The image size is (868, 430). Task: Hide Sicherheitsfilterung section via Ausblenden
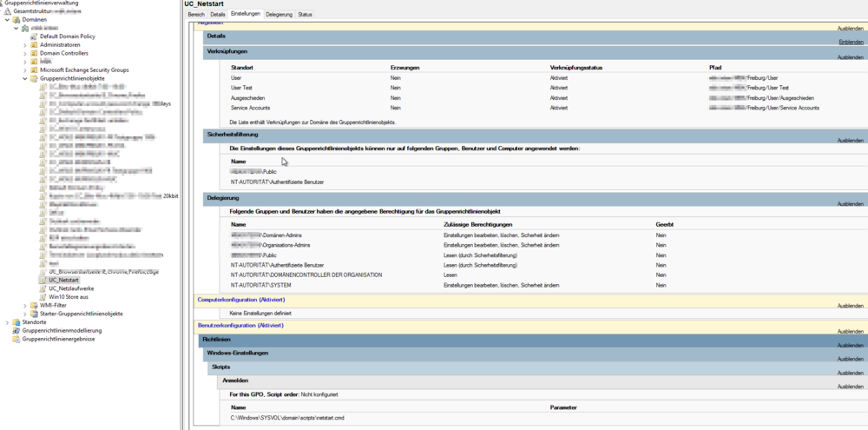coord(850,141)
